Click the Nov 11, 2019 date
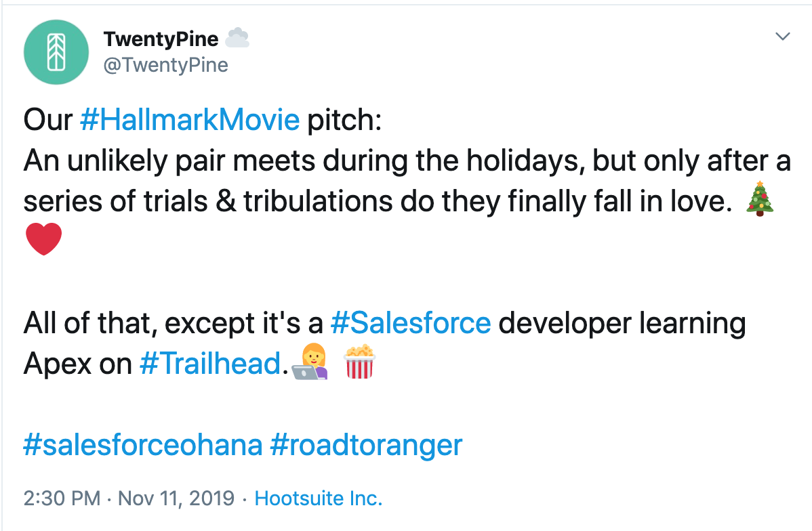Image resolution: width=812 pixels, height=531 pixels. (x=177, y=498)
